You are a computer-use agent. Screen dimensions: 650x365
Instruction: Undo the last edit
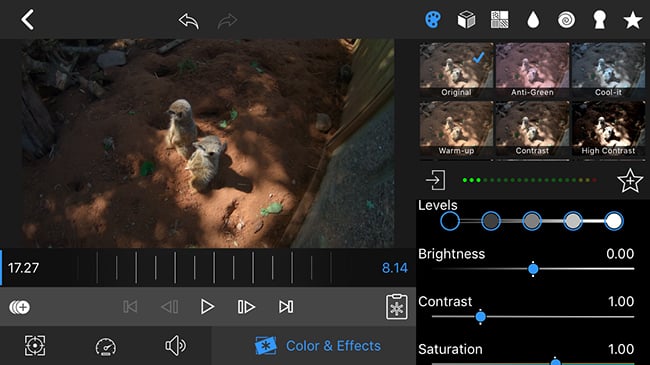189,21
